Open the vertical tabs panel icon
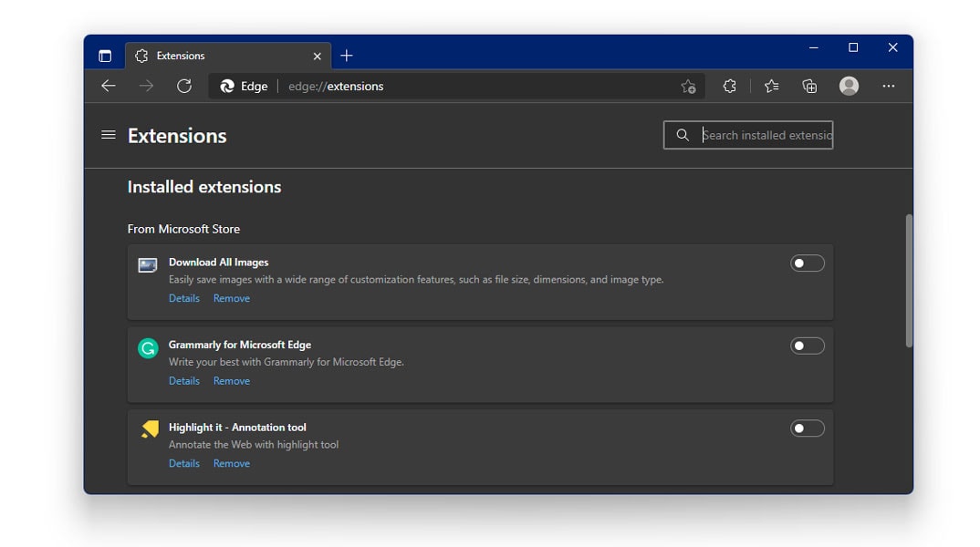The image size is (980, 547). 105,56
